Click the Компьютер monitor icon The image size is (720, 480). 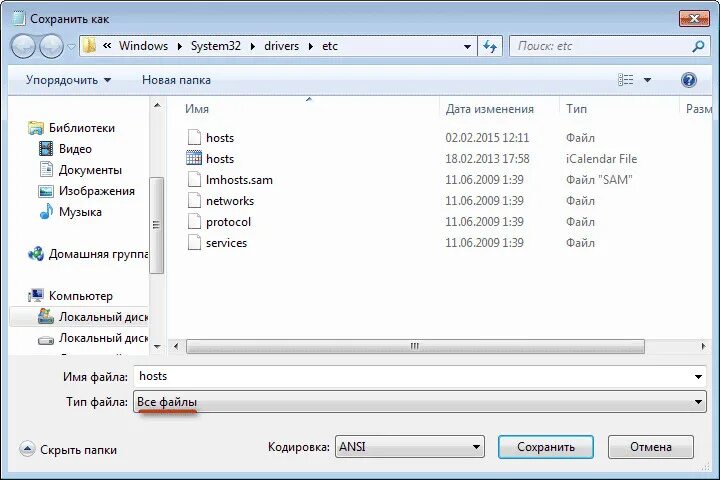tap(35, 296)
